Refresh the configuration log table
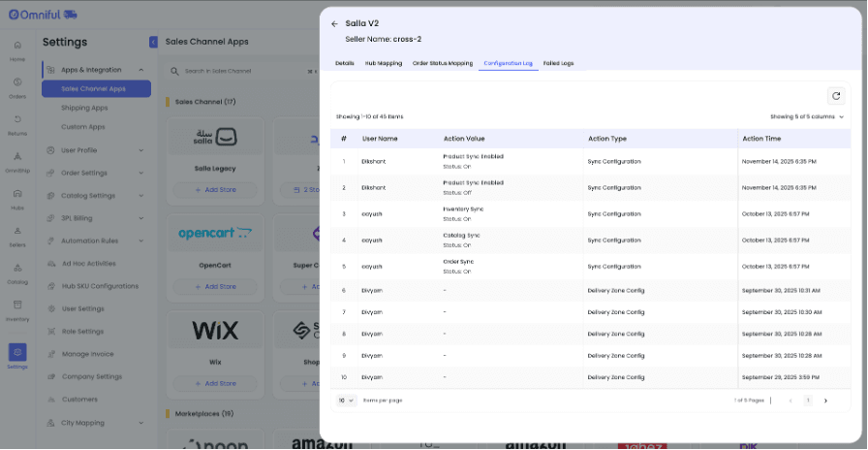Screen dimensions: 868x450 [x=836, y=95]
